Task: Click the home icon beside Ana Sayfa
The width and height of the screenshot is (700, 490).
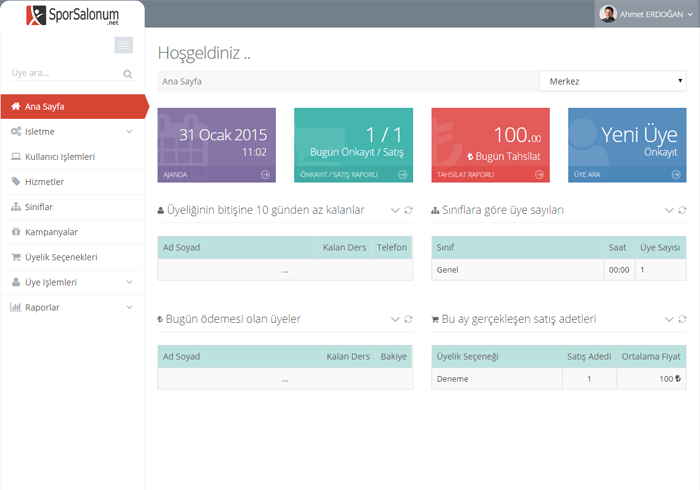Action: [16, 106]
